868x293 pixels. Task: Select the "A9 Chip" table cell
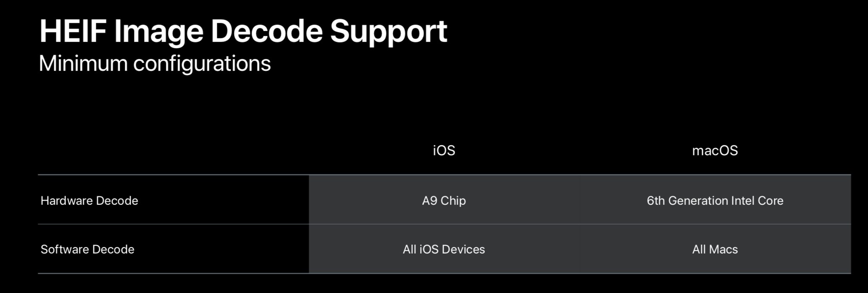coord(444,201)
